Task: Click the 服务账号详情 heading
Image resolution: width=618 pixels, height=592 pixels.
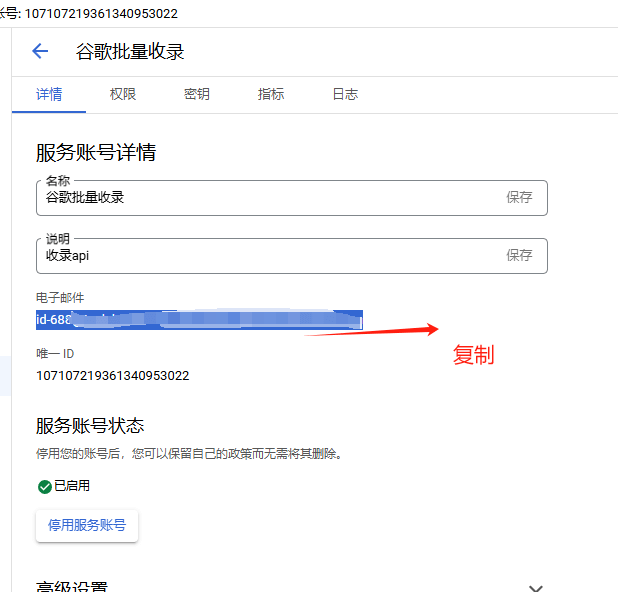Action: coord(96,153)
